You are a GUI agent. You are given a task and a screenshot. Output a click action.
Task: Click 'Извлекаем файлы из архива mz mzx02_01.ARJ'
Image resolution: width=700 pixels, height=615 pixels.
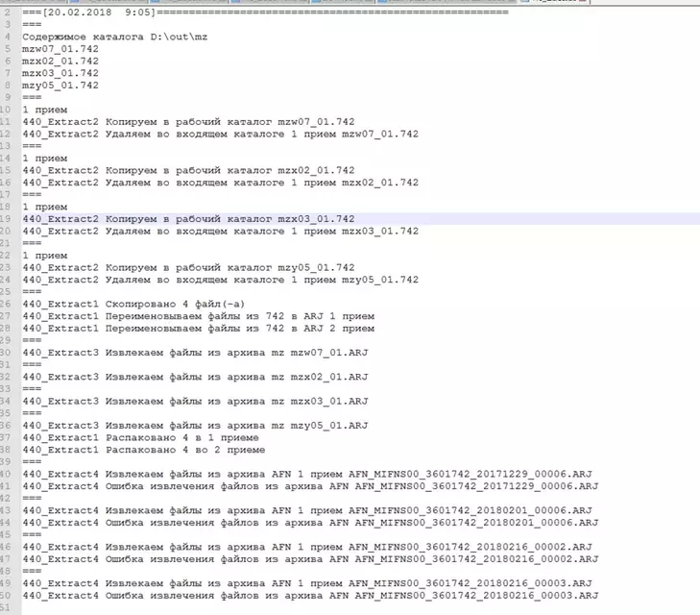(x=195, y=377)
